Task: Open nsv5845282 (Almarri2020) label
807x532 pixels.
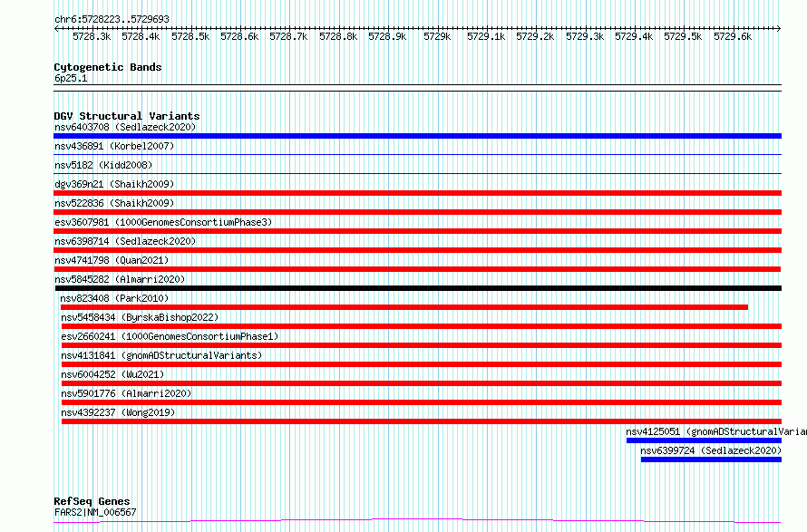Action: point(120,279)
